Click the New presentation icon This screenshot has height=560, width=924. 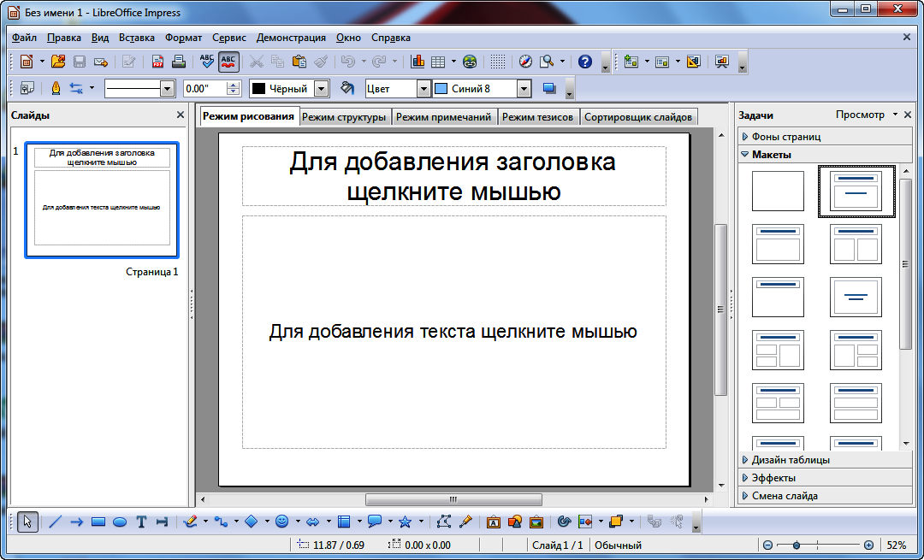pyautogui.click(x=27, y=62)
